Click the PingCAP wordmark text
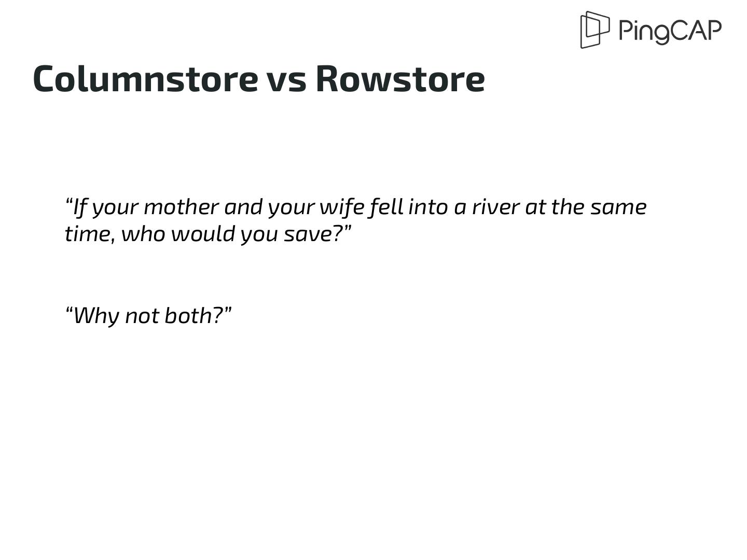747x560 pixels. click(670, 30)
